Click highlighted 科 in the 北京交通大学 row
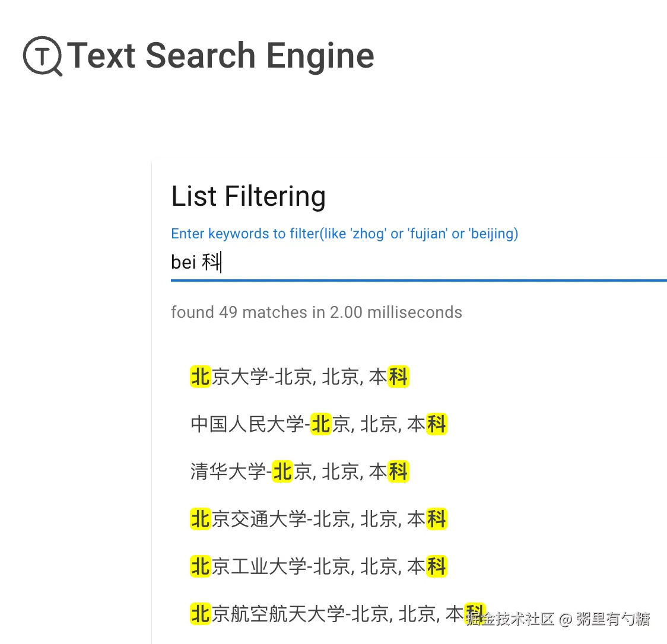 (437, 519)
